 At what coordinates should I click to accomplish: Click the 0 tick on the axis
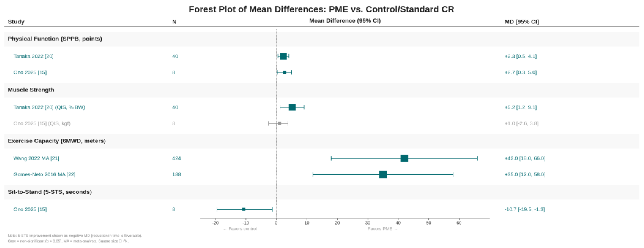click(x=276, y=223)
